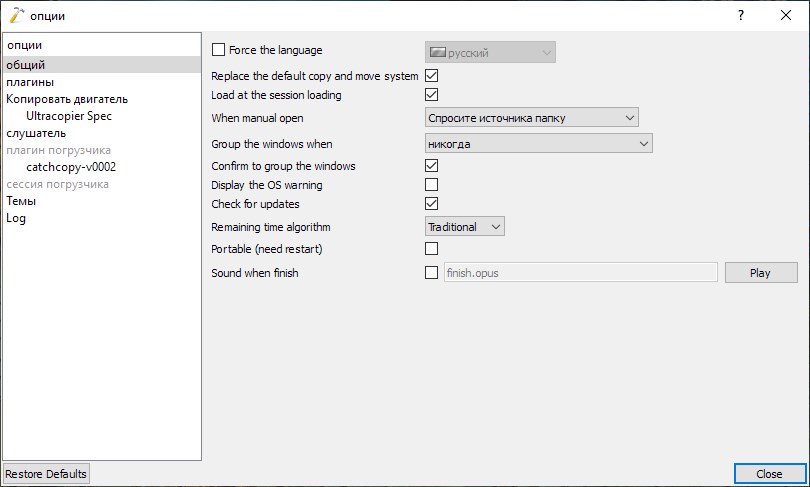Screen dimensions: 810x487
Task: Enable the Sound when finish checkbox
Action: pos(432,272)
